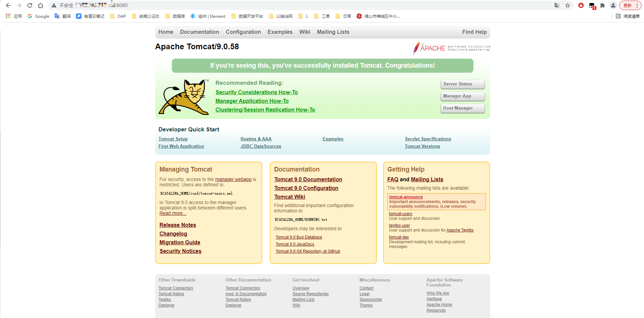
Task: Open Clustering/Session Replication How-To link
Action: (x=265, y=110)
